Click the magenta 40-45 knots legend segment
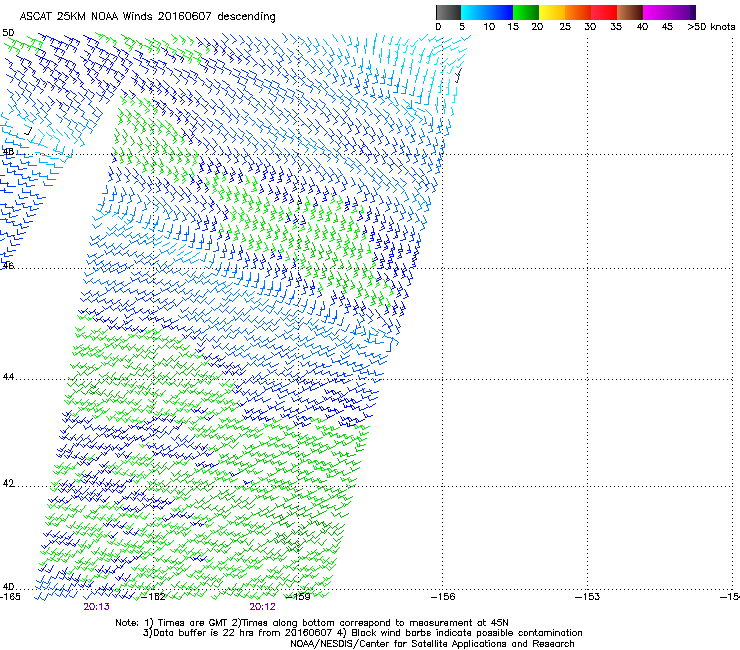Viewport: 740px width, 650px height. [x=656, y=12]
